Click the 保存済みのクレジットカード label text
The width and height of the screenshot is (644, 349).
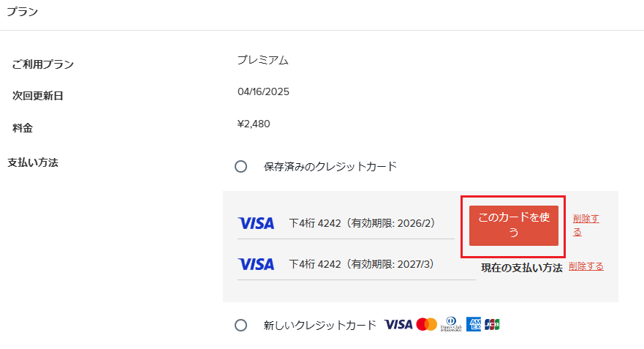(x=330, y=167)
